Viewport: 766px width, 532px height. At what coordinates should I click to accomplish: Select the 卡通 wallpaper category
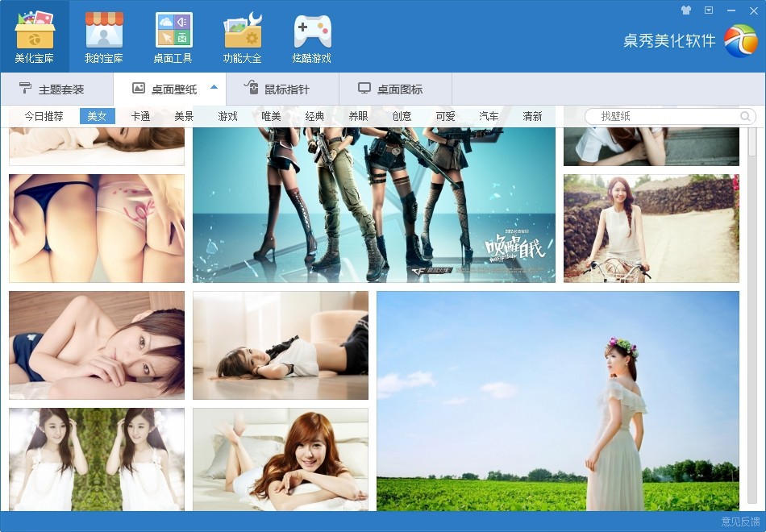[140, 116]
